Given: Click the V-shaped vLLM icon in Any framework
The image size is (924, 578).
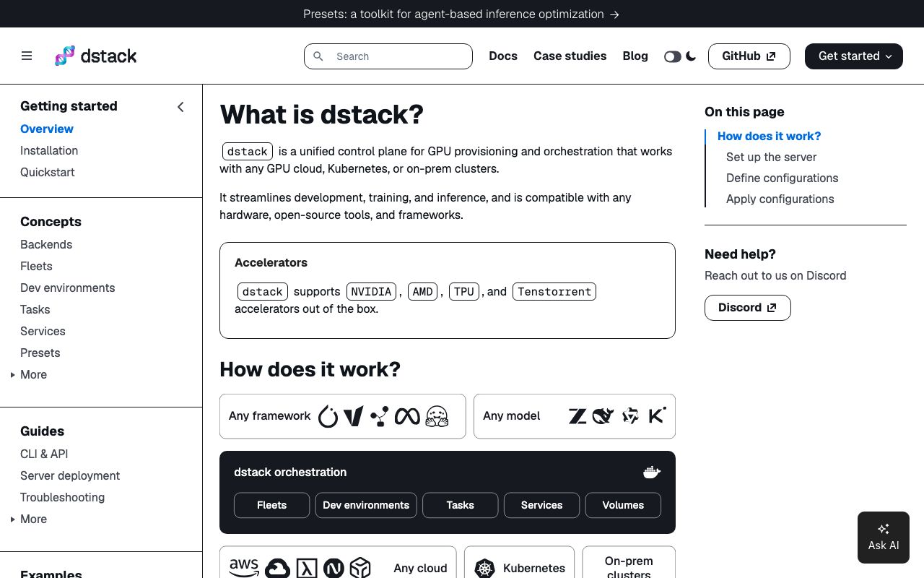Looking at the screenshot, I should [354, 416].
